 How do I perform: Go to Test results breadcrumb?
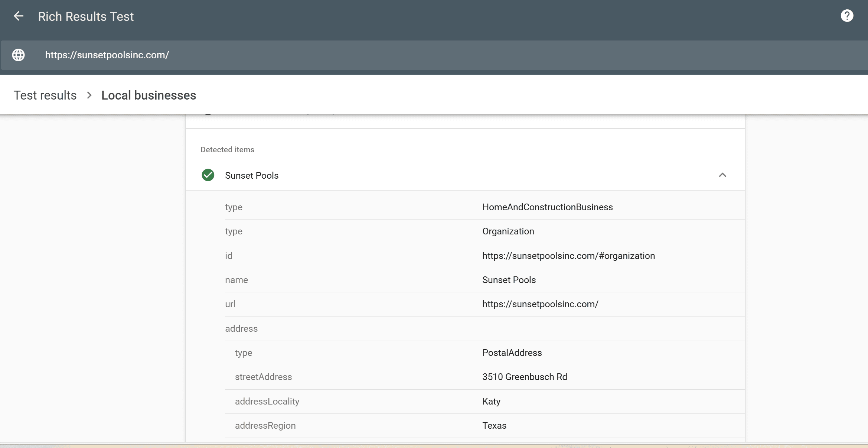45,95
